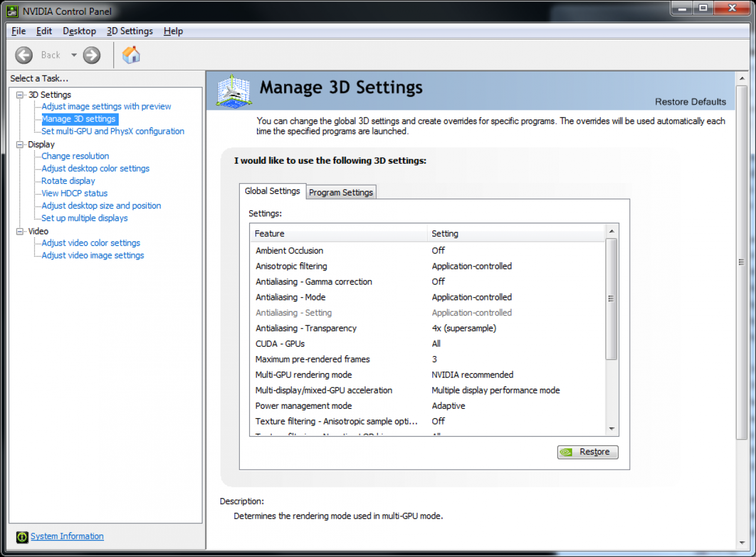Image resolution: width=756 pixels, height=557 pixels.
Task: Open Adjust desktop size and position
Action: 101,206
